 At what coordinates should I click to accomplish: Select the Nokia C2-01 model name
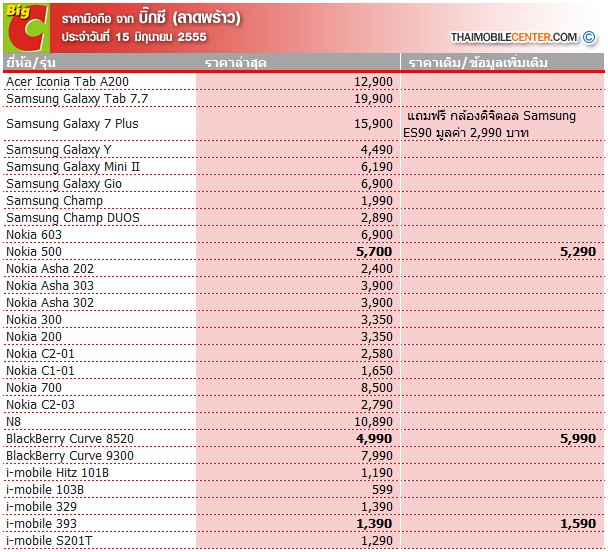point(40,354)
